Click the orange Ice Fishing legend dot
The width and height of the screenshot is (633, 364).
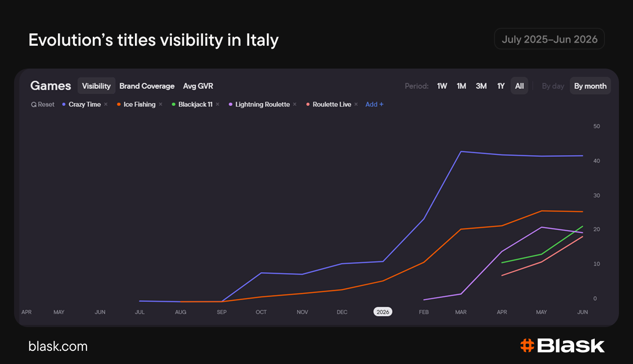point(119,105)
